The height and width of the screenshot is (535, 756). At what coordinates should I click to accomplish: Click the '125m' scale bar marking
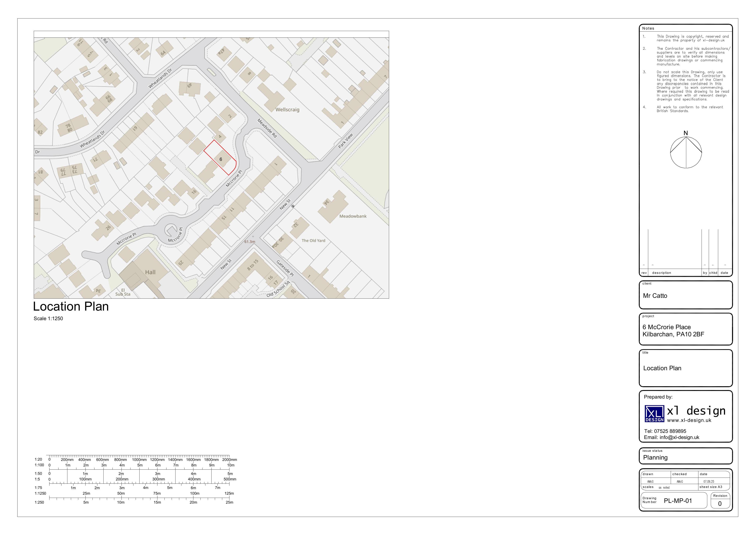pyautogui.click(x=229, y=493)
